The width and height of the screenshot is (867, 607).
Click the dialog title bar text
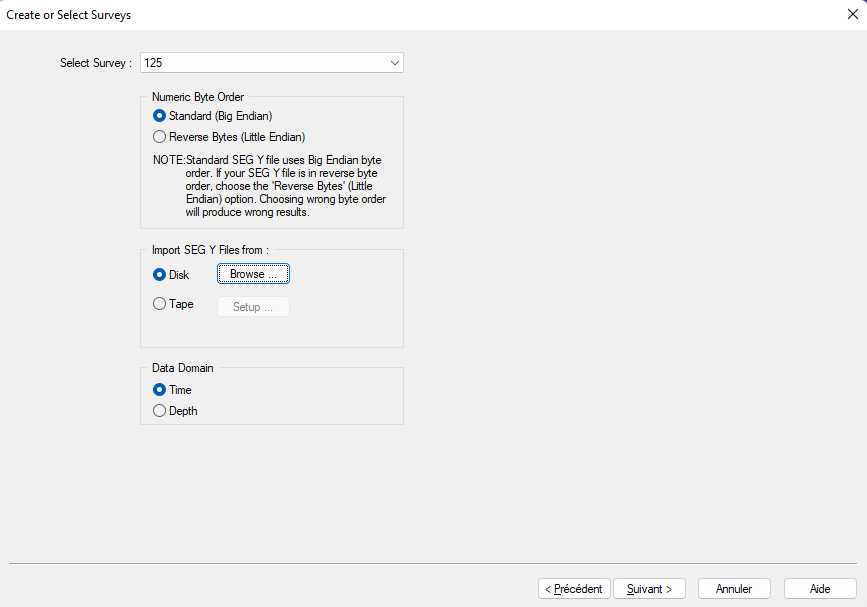click(69, 15)
